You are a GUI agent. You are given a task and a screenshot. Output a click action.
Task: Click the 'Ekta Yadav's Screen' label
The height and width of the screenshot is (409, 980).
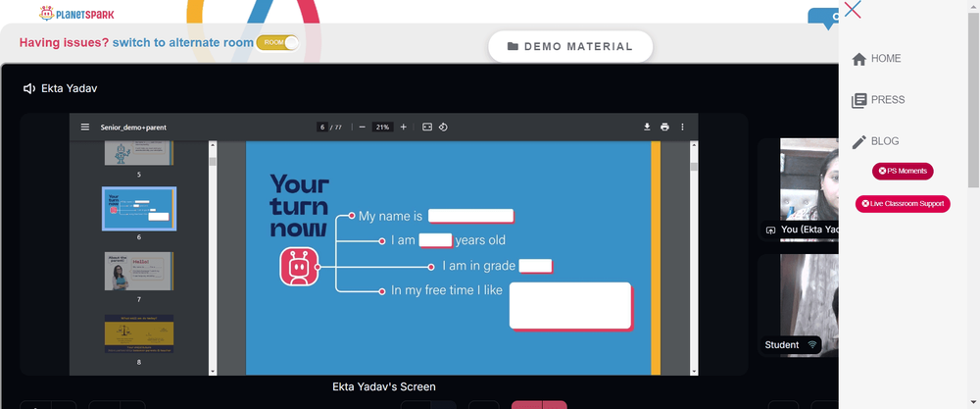(384, 387)
